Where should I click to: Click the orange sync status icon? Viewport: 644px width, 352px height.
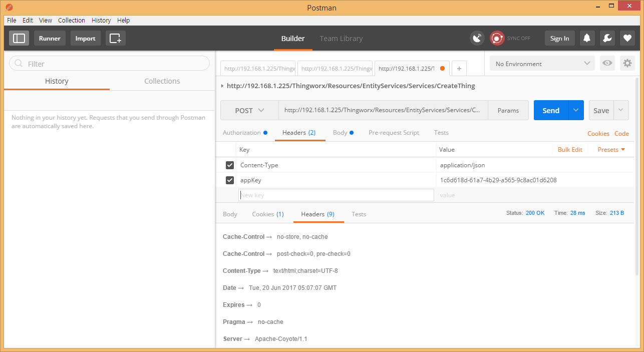(497, 38)
